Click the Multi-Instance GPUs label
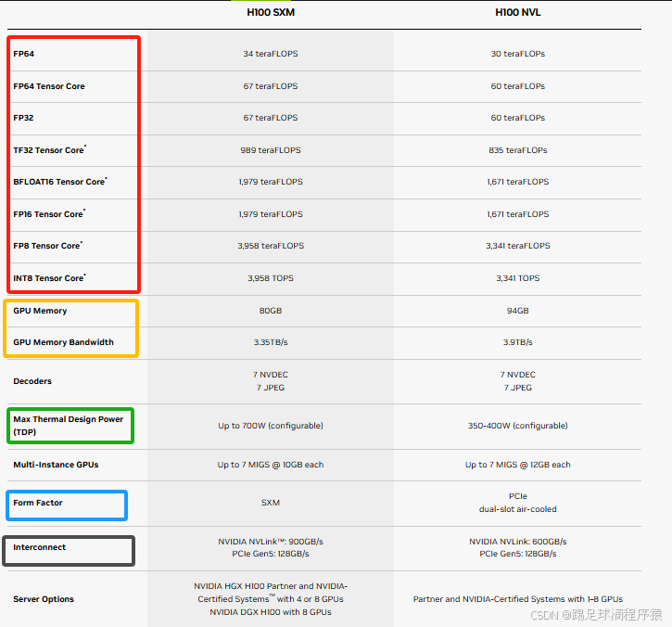This screenshot has width=672, height=627. (56, 465)
